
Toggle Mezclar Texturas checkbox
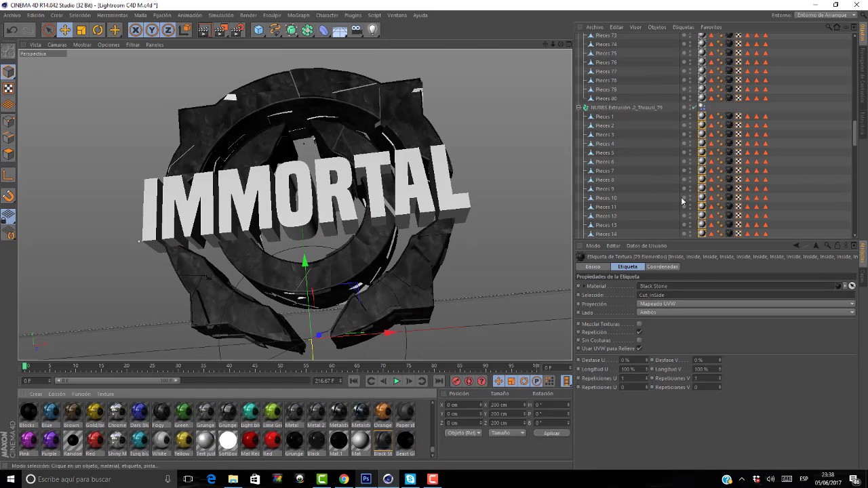[x=639, y=324]
